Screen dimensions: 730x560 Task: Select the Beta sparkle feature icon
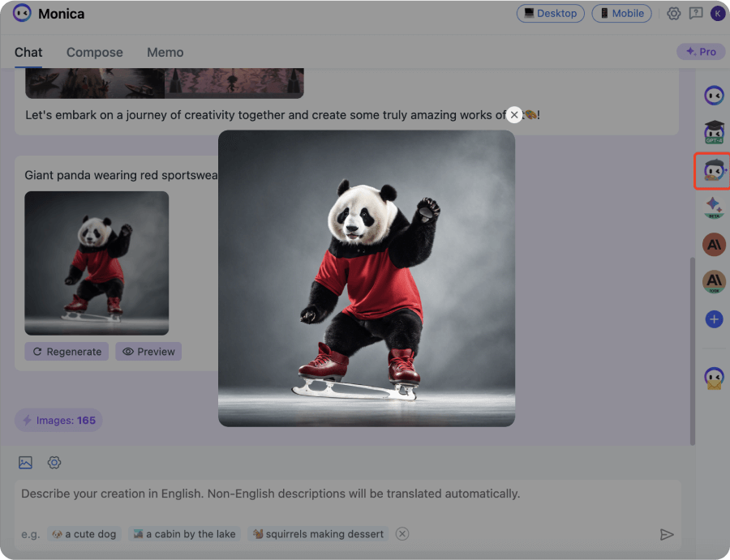(x=714, y=207)
